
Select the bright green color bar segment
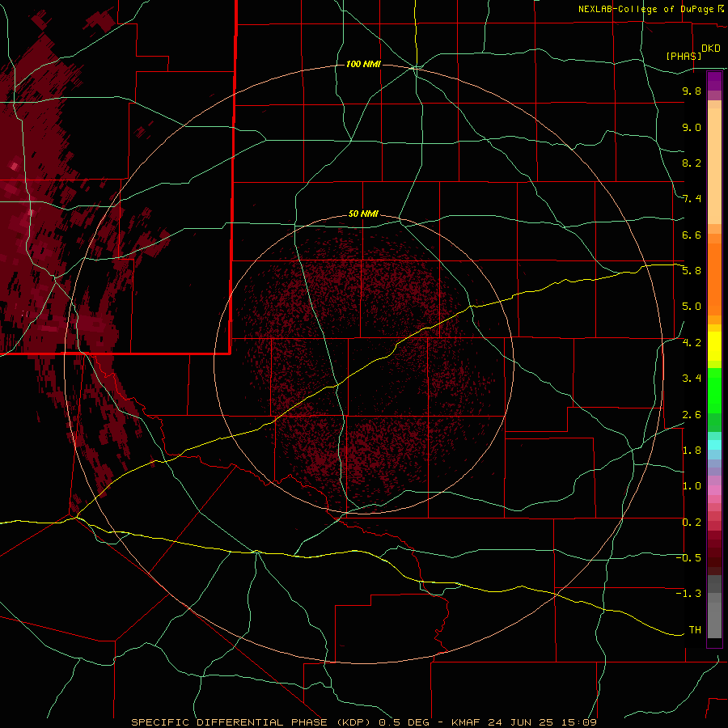(x=714, y=390)
